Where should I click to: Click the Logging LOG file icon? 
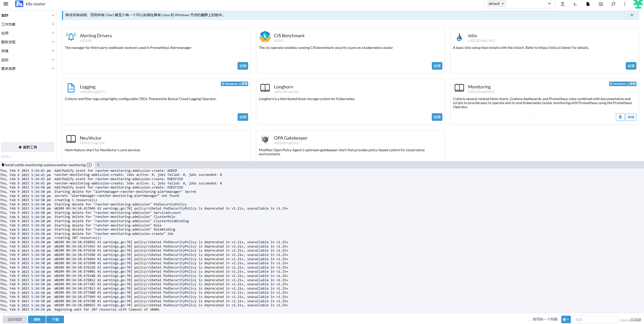[x=71, y=88]
